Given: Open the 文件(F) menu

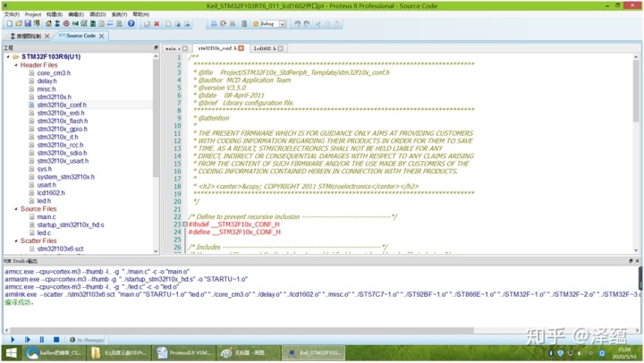Looking at the screenshot, I should pyautogui.click(x=12, y=14).
